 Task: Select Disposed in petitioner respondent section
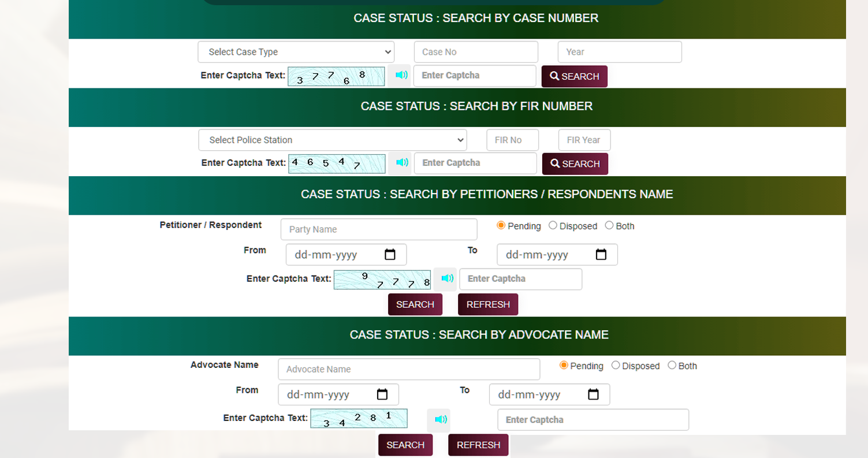(x=552, y=225)
